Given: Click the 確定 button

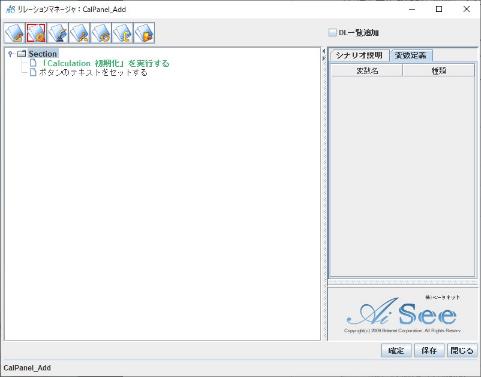Looking at the screenshot, I should 396,351.
